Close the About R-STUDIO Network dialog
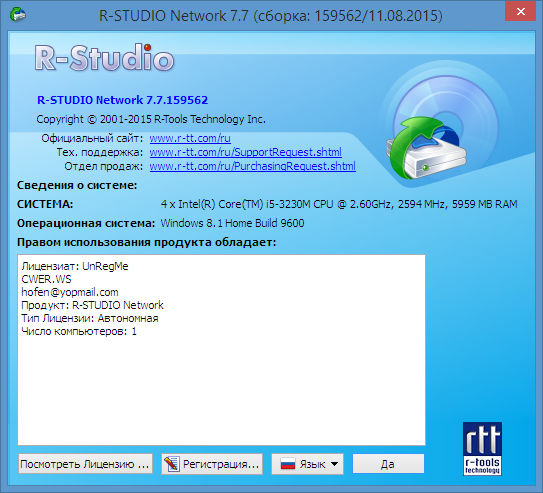 pyautogui.click(x=520, y=12)
